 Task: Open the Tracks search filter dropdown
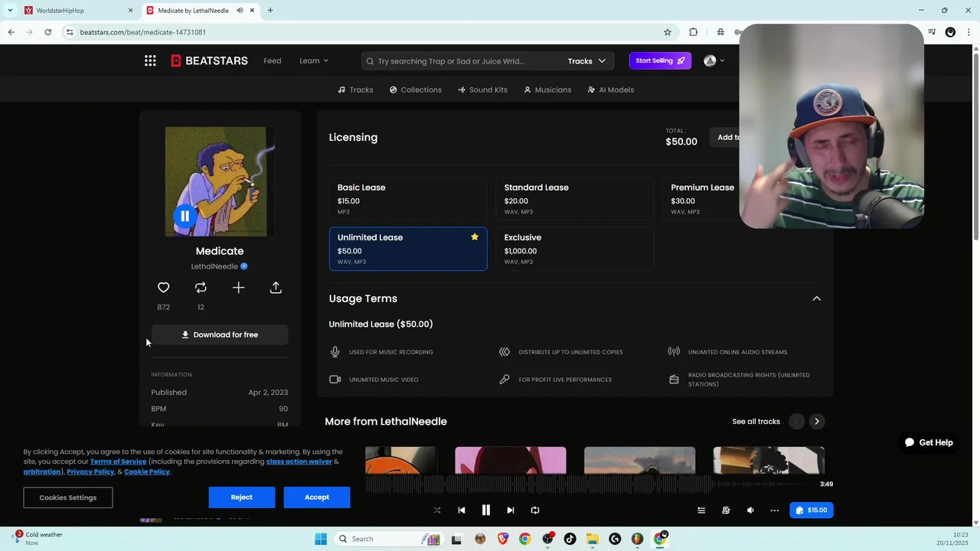pos(586,61)
